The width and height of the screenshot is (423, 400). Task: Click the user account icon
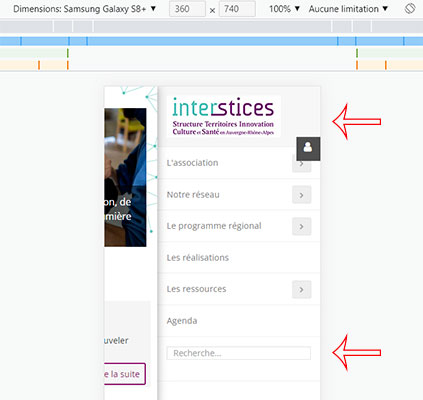pyautogui.click(x=308, y=149)
